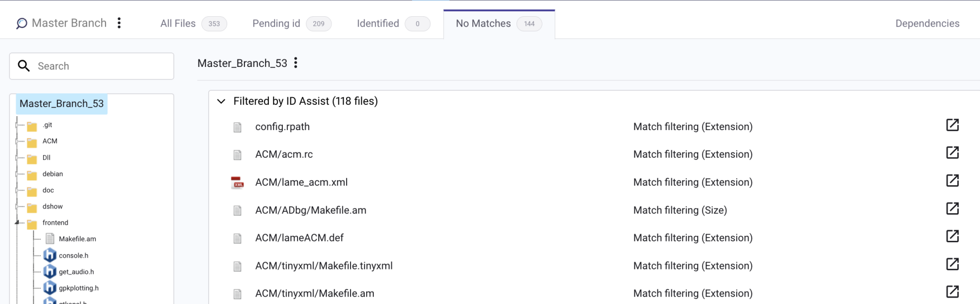
Task: Click the magnifier icon in Search box
Action: [x=24, y=66]
